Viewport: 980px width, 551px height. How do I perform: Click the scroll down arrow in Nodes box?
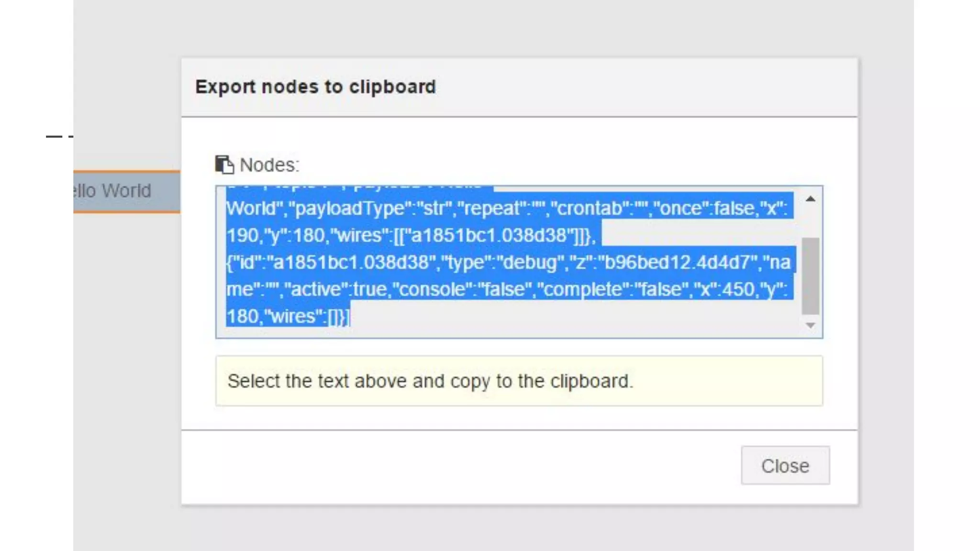(810, 325)
